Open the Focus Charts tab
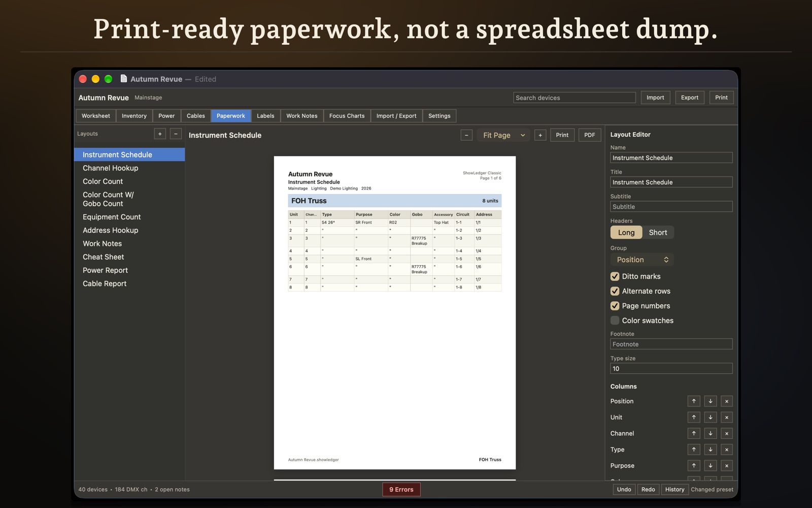Image resolution: width=812 pixels, height=508 pixels. pos(347,116)
